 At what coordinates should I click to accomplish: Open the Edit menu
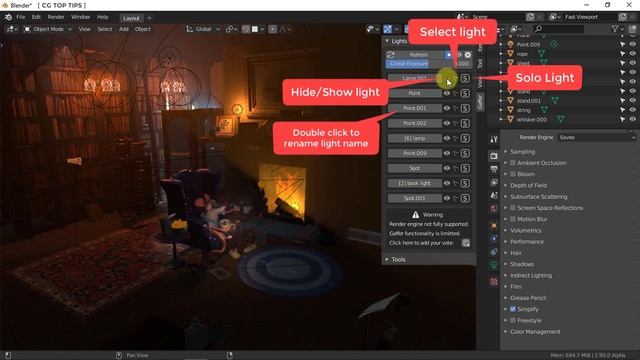[36, 17]
